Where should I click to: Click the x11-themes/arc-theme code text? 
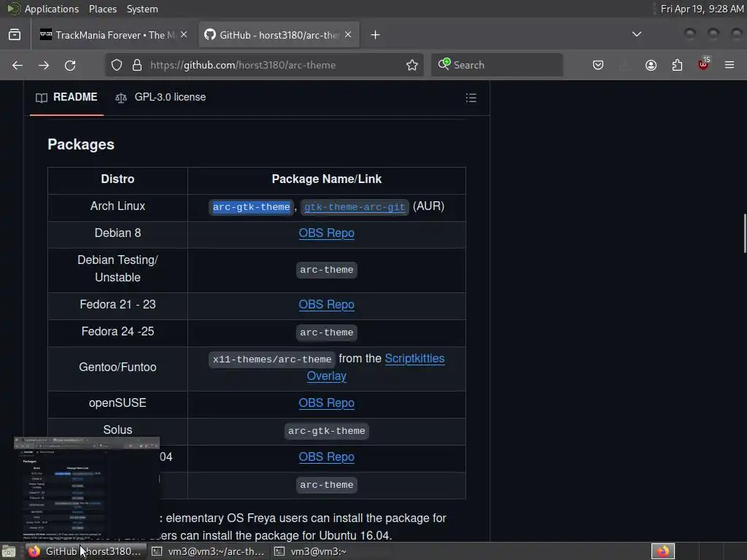(272, 359)
